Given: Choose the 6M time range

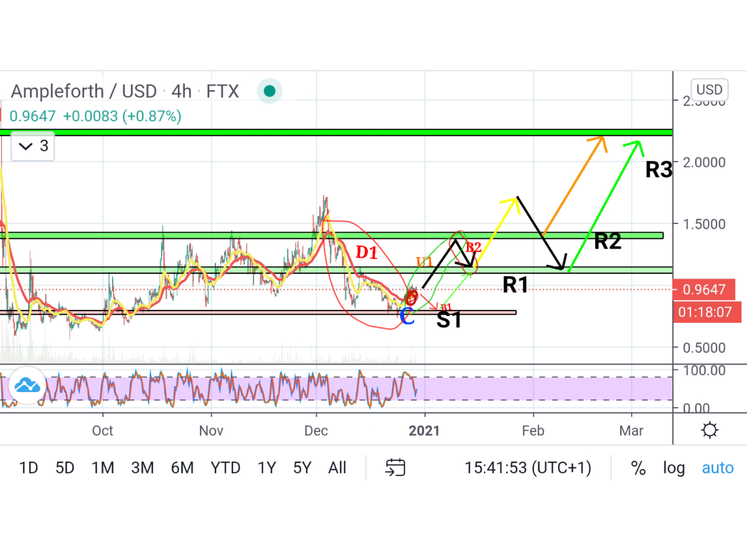Looking at the screenshot, I should tap(182, 468).
